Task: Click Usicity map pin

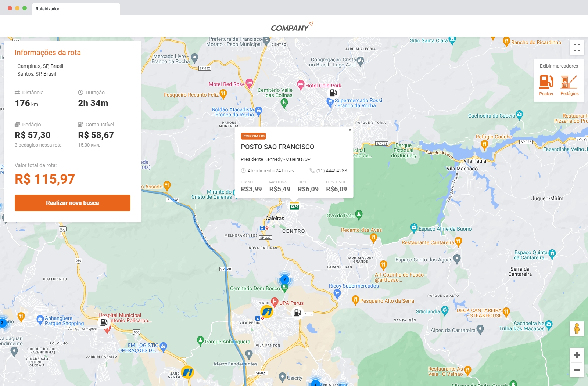Action: tap(282, 377)
